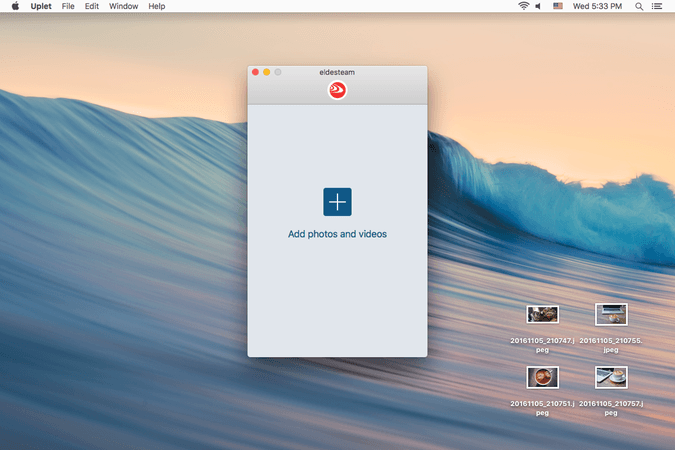This screenshot has width=675, height=450.
Task: Open the Edit menu
Action: coord(92,6)
